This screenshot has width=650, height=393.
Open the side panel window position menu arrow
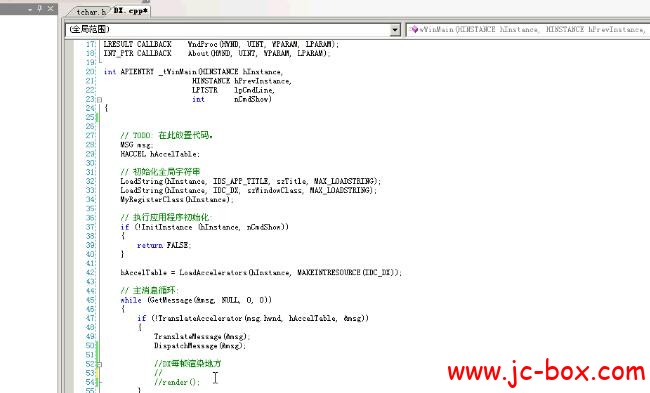click(30, 9)
